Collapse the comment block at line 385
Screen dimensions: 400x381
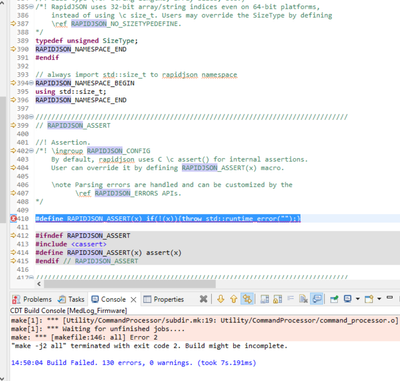32,7
